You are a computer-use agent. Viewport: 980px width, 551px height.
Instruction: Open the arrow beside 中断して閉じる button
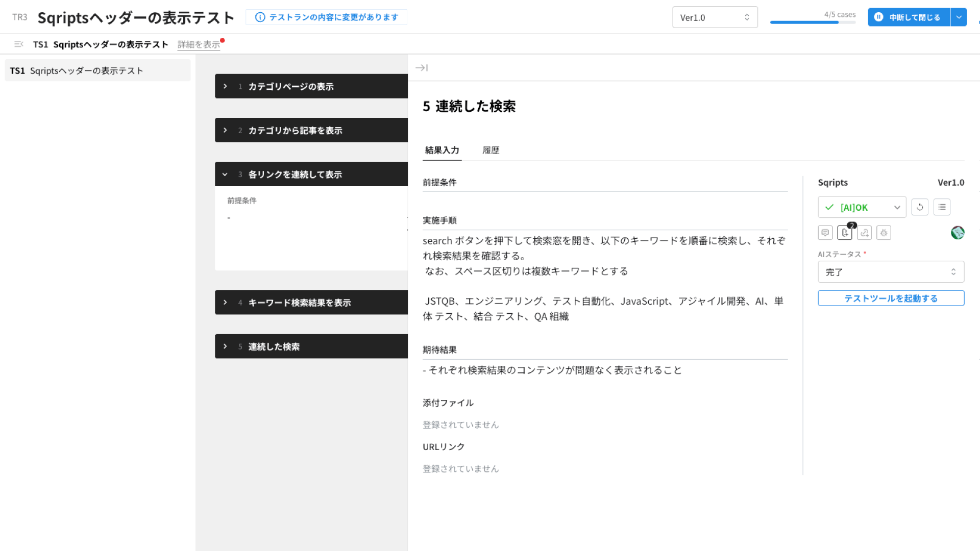(959, 17)
